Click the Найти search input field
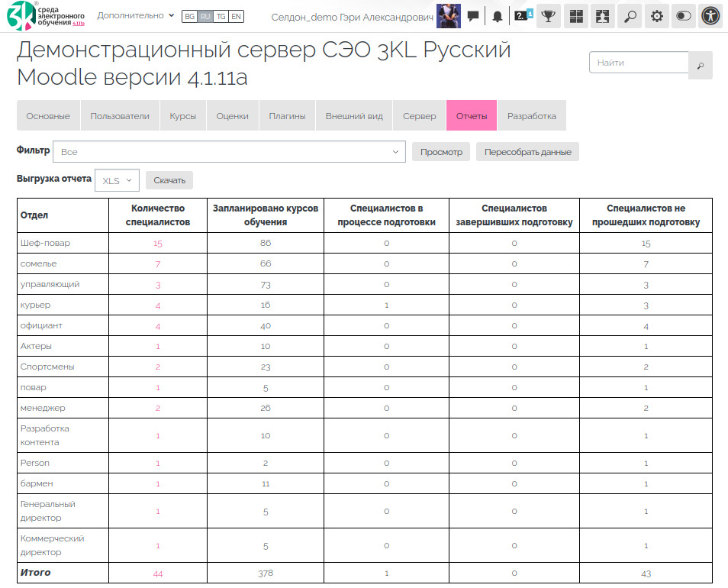 click(x=639, y=63)
